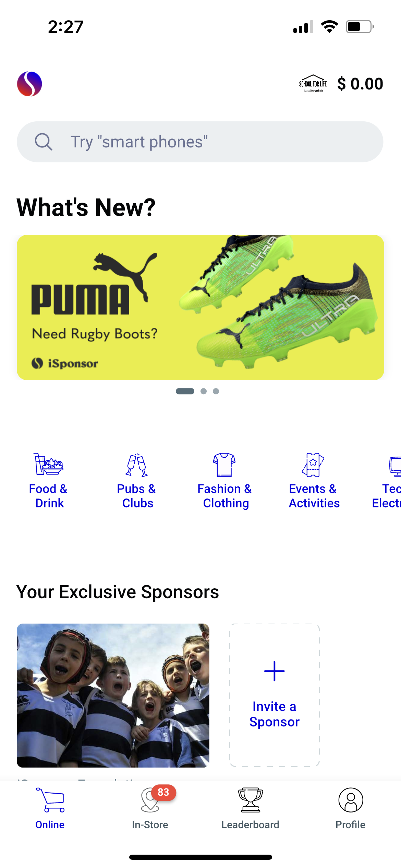Select the Events & Activities ticket icon

click(x=313, y=465)
